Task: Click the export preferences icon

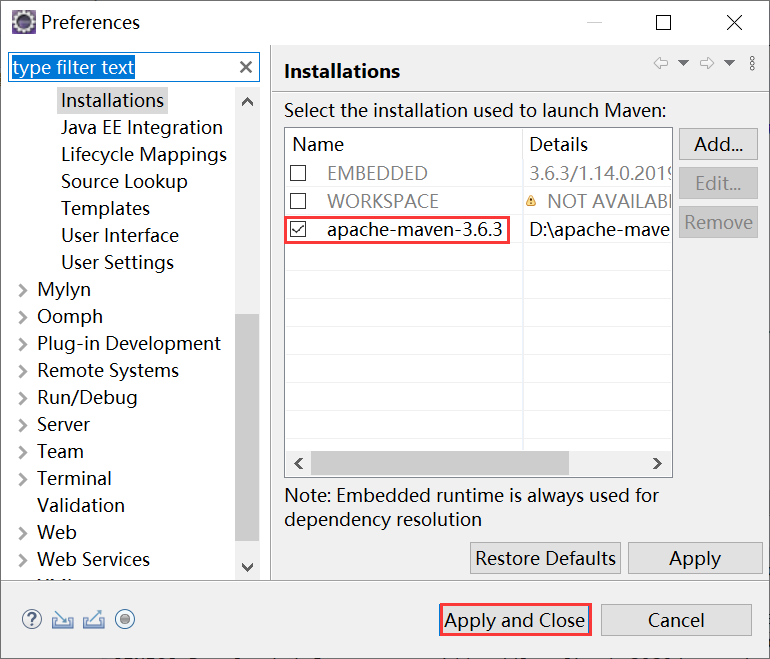Action: click(94, 619)
